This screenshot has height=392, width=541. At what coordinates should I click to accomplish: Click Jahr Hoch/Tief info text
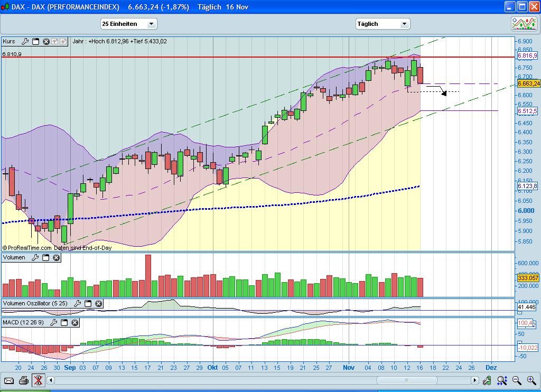[x=119, y=41]
